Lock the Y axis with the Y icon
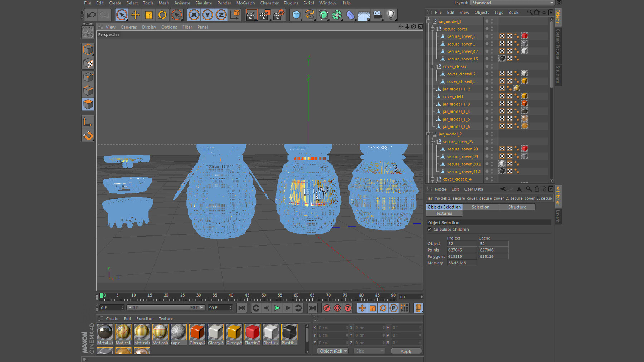 [207, 14]
